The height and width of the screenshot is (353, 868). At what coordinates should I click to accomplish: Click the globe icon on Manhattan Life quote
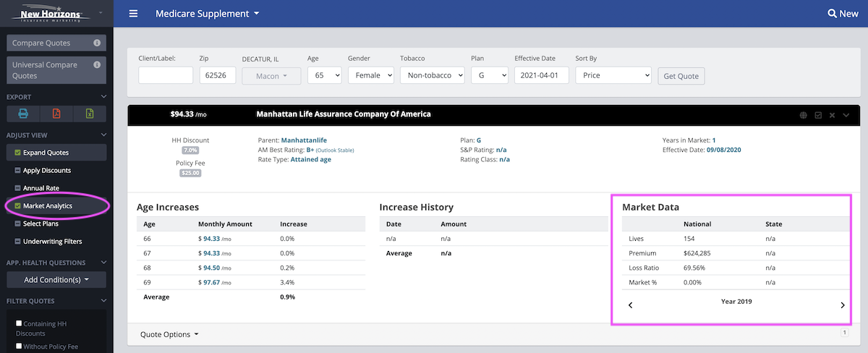(804, 114)
